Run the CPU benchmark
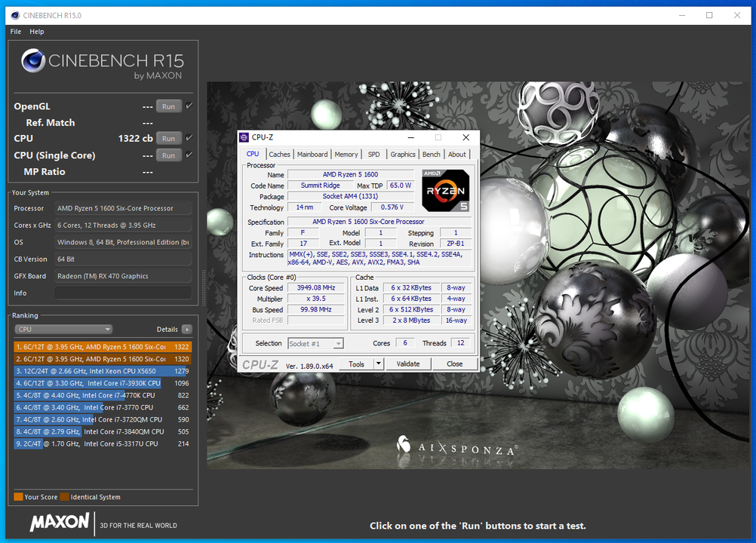 pyautogui.click(x=169, y=138)
